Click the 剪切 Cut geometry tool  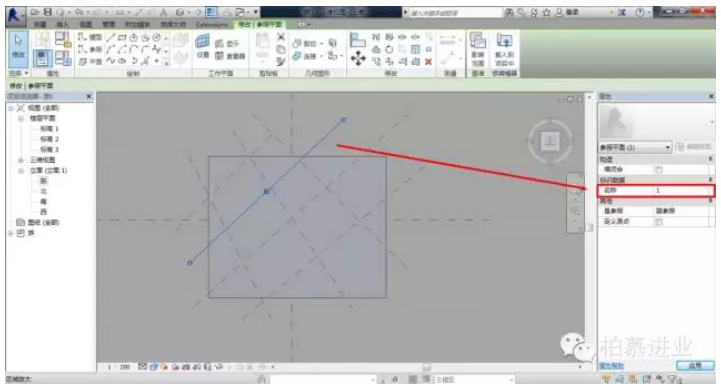(305, 44)
